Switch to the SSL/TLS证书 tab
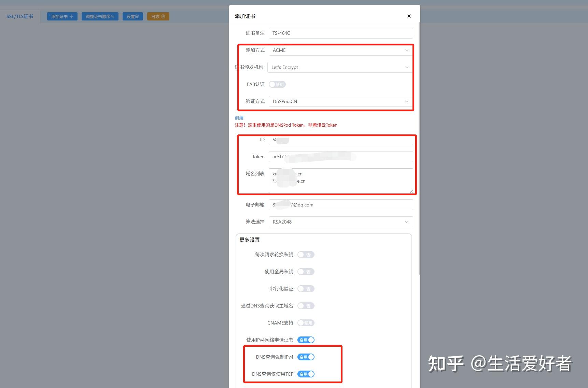Viewport: 588px width, 388px height. [19, 16]
